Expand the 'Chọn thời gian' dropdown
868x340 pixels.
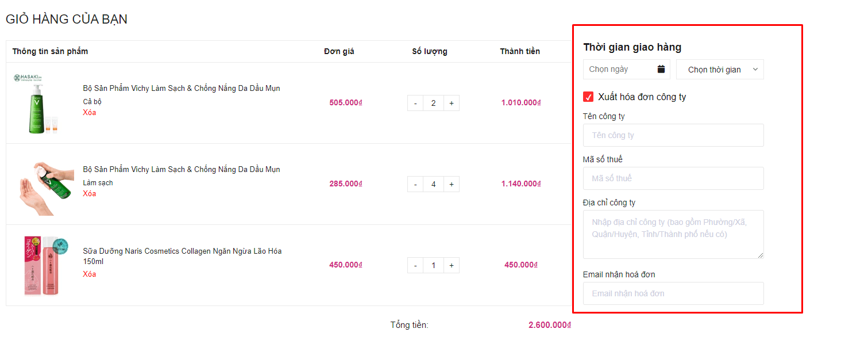(x=720, y=70)
